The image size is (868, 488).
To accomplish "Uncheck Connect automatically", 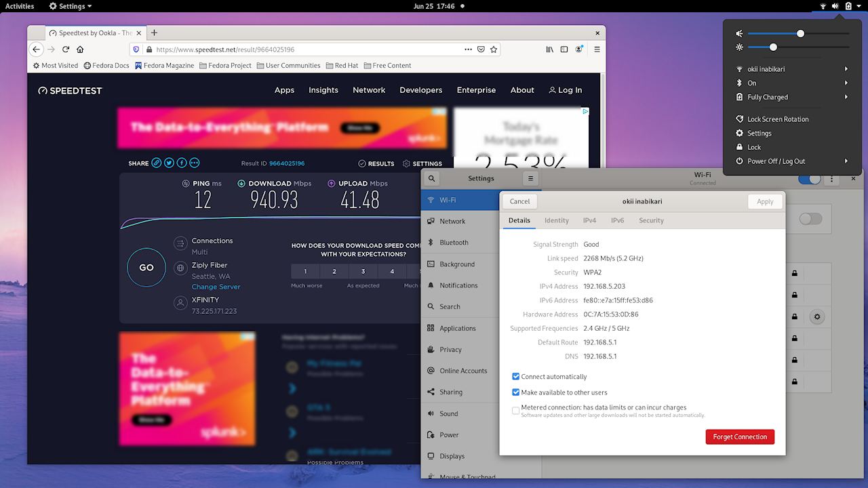I will (x=516, y=377).
